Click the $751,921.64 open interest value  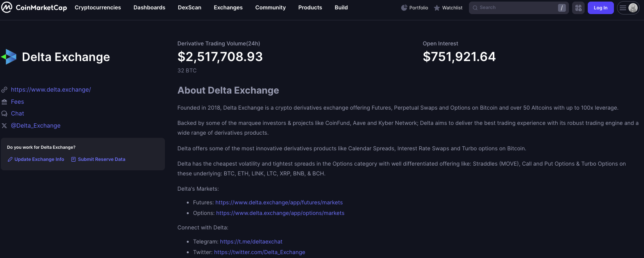459,57
